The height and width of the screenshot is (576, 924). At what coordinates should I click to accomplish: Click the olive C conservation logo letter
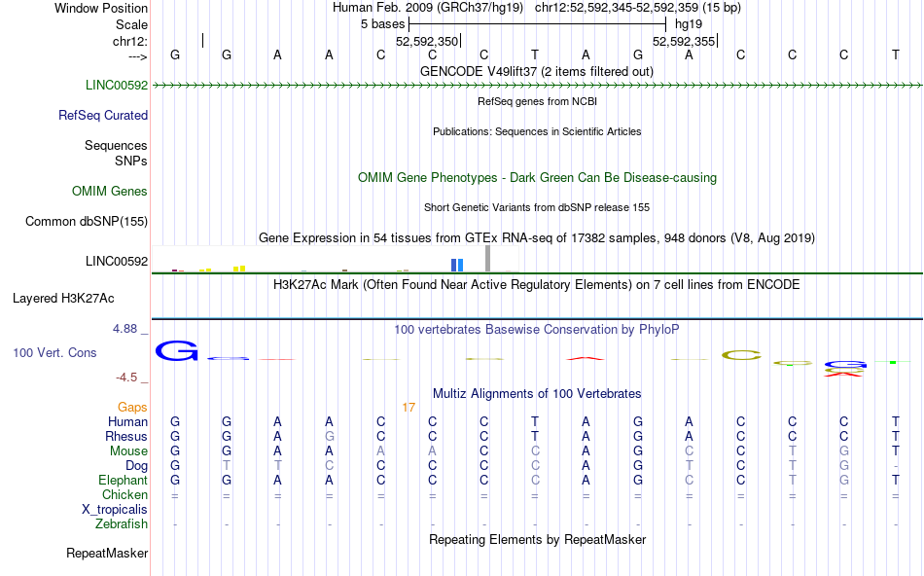741,355
